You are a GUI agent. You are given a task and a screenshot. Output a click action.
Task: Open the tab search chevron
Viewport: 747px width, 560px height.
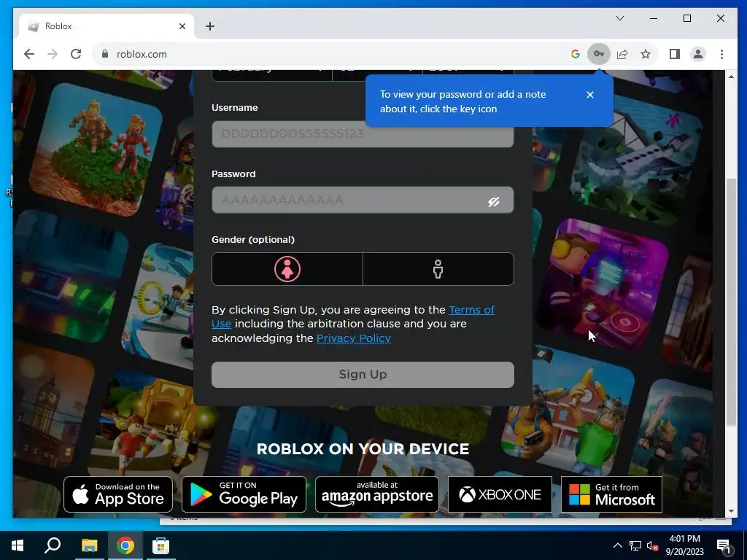point(620,18)
